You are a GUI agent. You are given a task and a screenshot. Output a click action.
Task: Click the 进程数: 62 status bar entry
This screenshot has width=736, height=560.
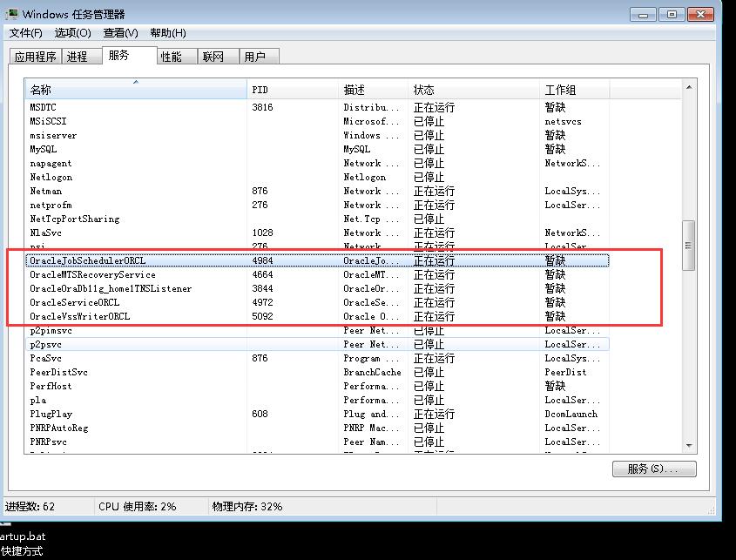pos(30,507)
